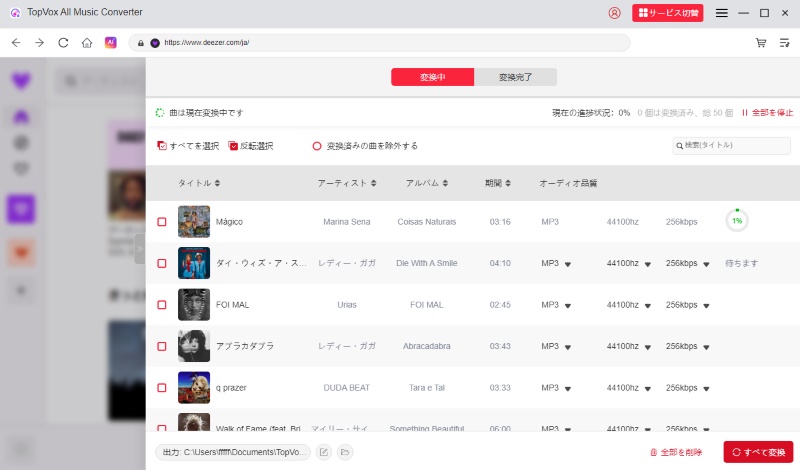Toggle the 反転選択 checkbox
This screenshot has width=800, height=470.
(233, 146)
